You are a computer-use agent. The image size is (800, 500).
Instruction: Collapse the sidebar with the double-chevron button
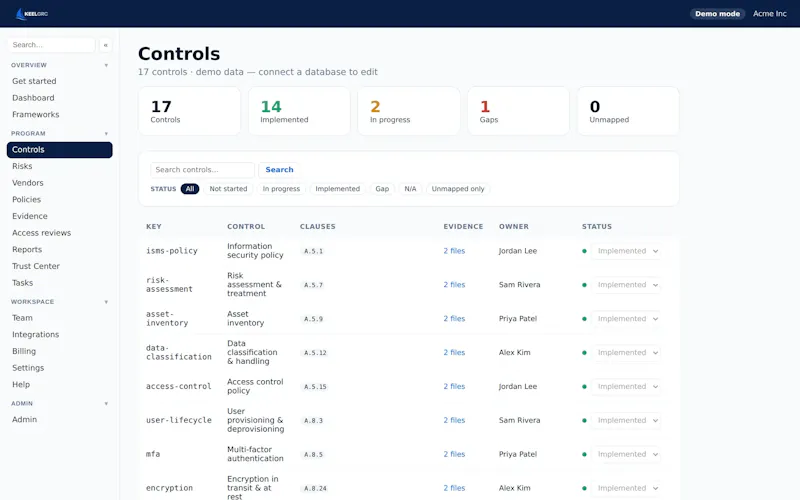[106, 45]
